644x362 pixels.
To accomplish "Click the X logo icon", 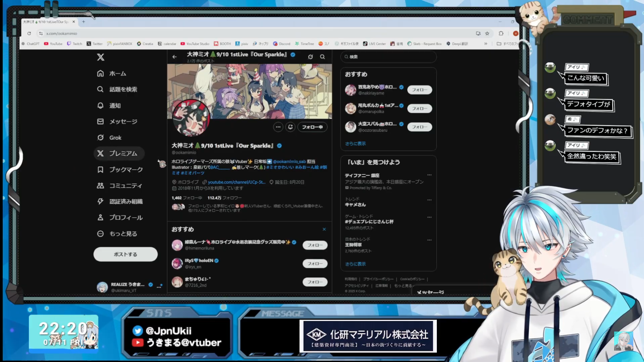I will (x=101, y=57).
